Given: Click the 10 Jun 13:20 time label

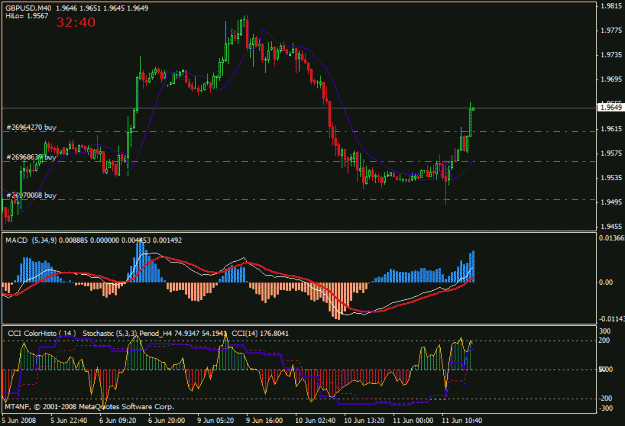Looking at the screenshot, I should pyautogui.click(x=364, y=420).
